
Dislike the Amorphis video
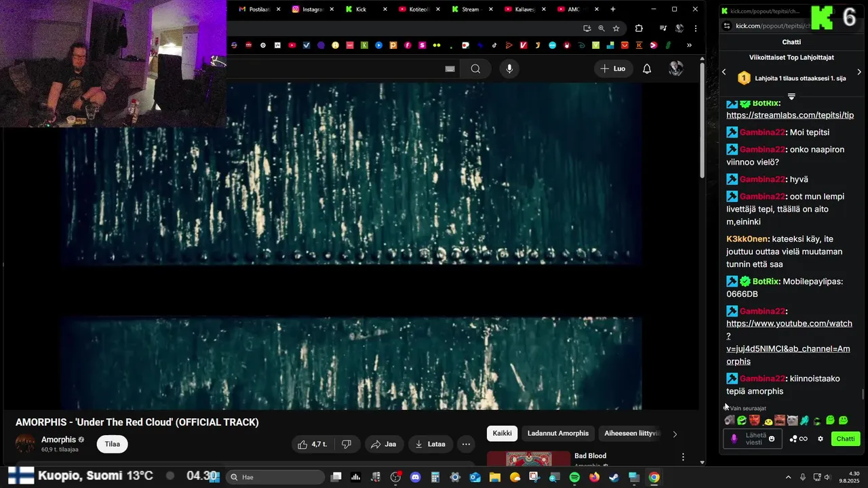347,444
